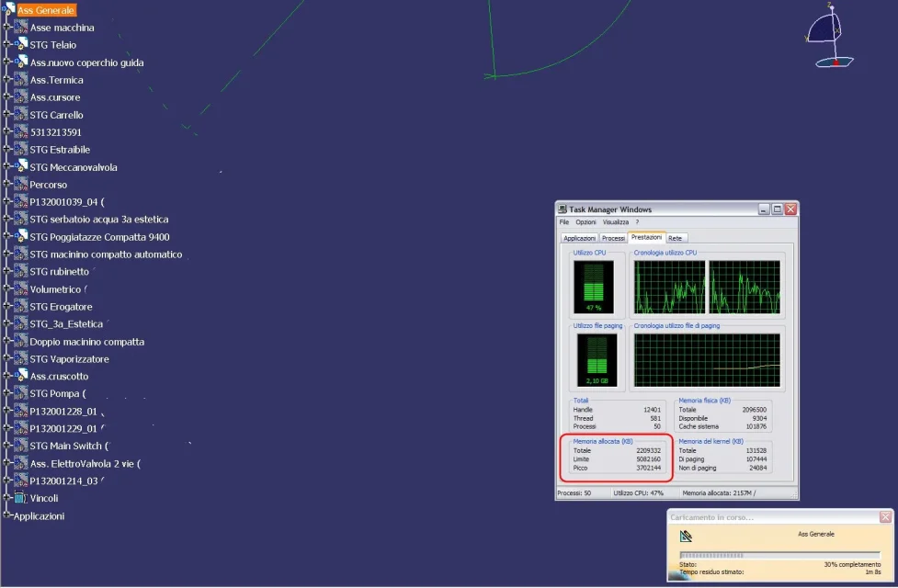Click the Task Manager title bar icon

[x=563, y=209]
